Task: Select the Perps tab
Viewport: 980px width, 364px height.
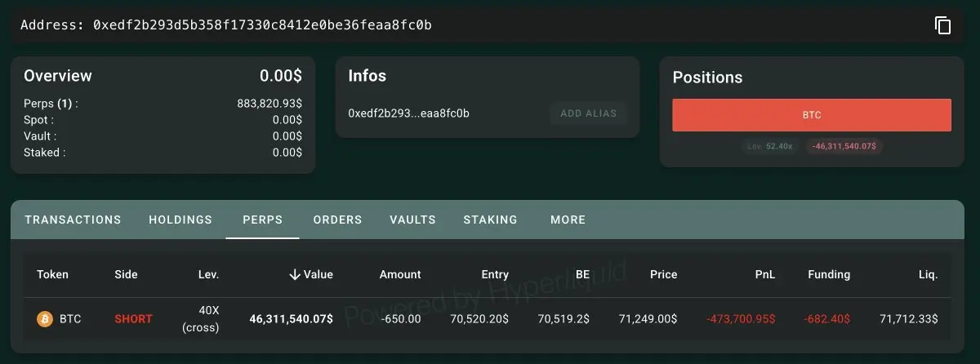Action: 262,220
